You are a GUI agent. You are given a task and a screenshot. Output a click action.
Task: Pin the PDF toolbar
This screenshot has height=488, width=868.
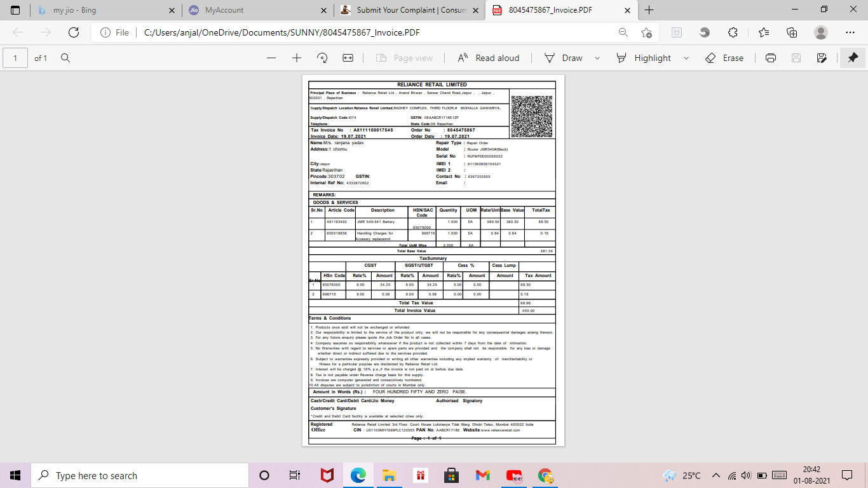[x=853, y=58]
